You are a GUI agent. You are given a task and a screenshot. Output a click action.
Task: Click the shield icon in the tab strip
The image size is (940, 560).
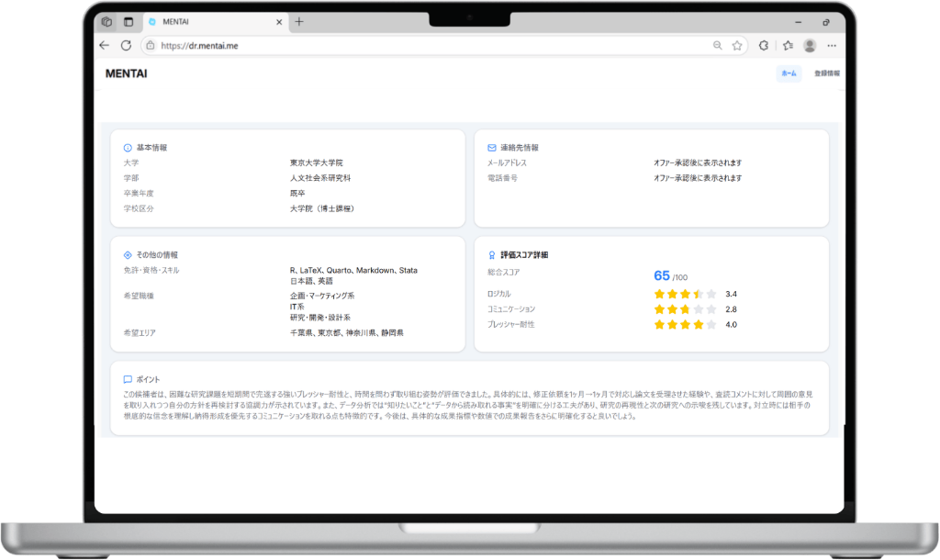point(106,20)
